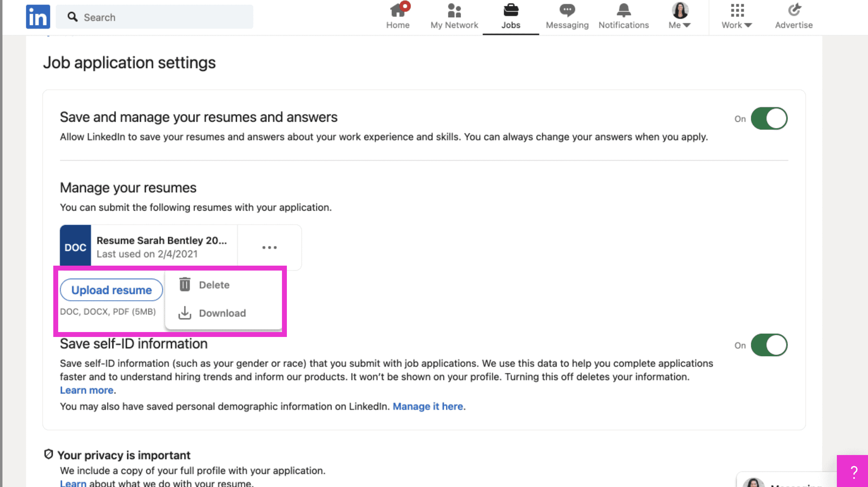Select the My Network icon
This screenshot has height=487, width=868.
tap(454, 10)
